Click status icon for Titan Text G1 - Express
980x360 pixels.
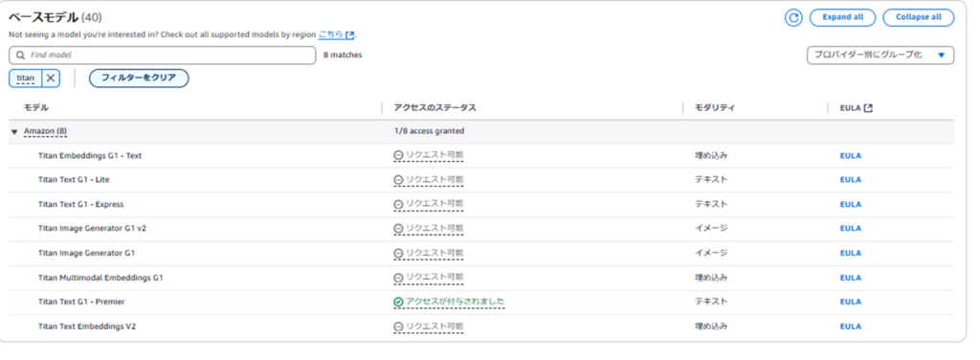[x=398, y=204]
